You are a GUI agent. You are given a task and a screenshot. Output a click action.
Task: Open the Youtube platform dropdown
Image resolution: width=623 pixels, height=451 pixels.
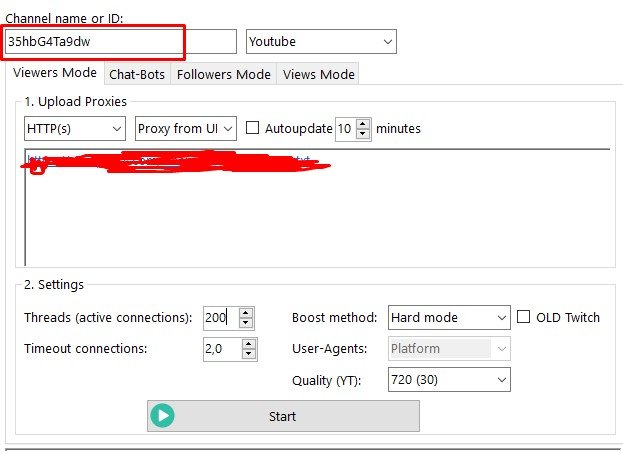321,42
